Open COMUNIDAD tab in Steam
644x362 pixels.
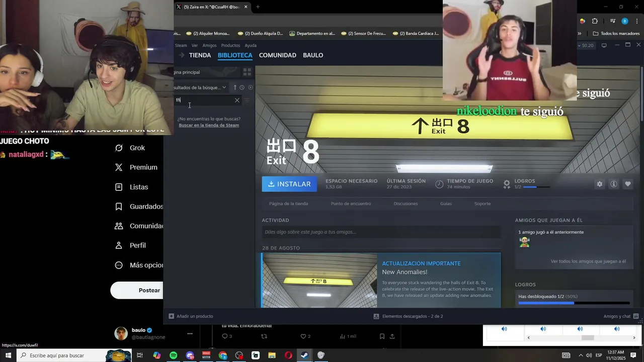[278, 55]
